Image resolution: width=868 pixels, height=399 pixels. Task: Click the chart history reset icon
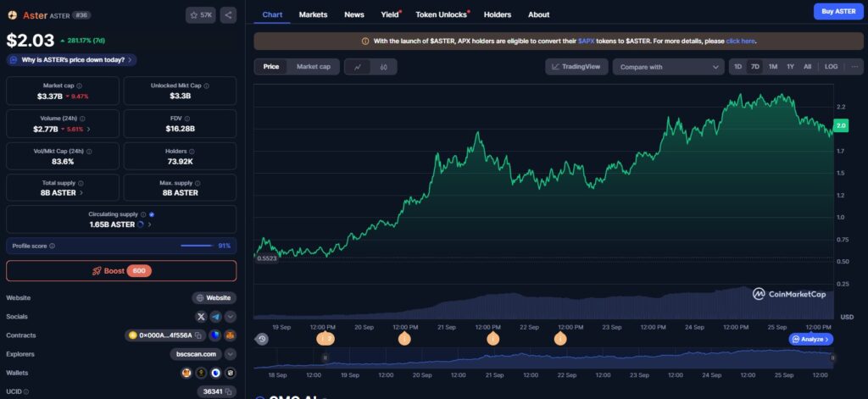262,339
